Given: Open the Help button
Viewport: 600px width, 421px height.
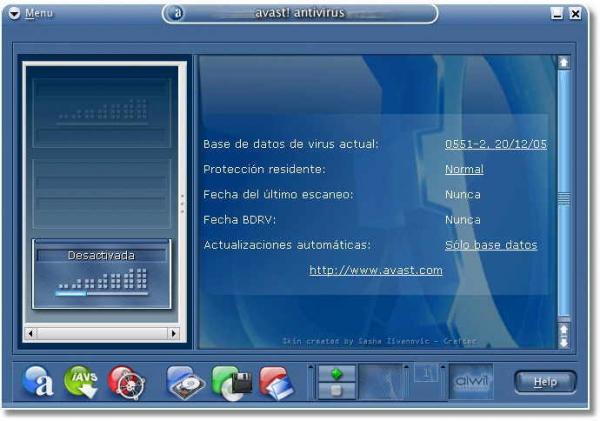Looking at the screenshot, I should pyautogui.click(x=545, y=382).
